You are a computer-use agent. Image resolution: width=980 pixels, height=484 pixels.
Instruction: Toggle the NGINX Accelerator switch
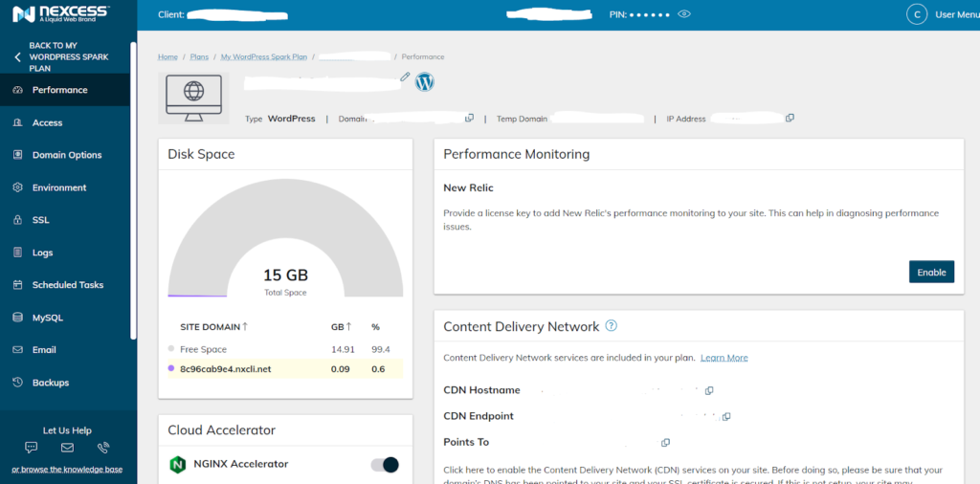385,464
